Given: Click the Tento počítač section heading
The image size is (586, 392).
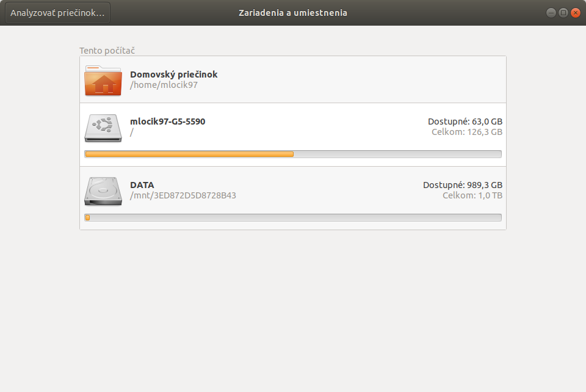Looking at the screenshot, I should coord(107,51).
